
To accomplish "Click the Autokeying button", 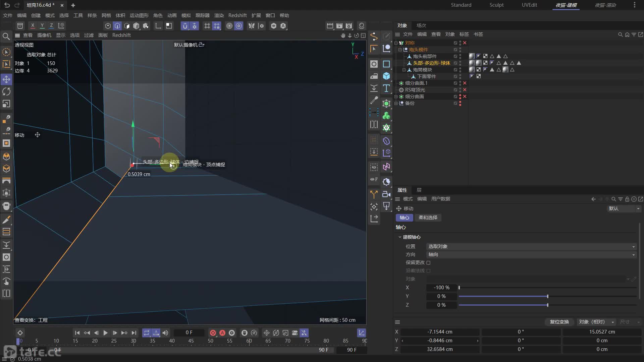I will pyautogui.click(x=222, y=333).
